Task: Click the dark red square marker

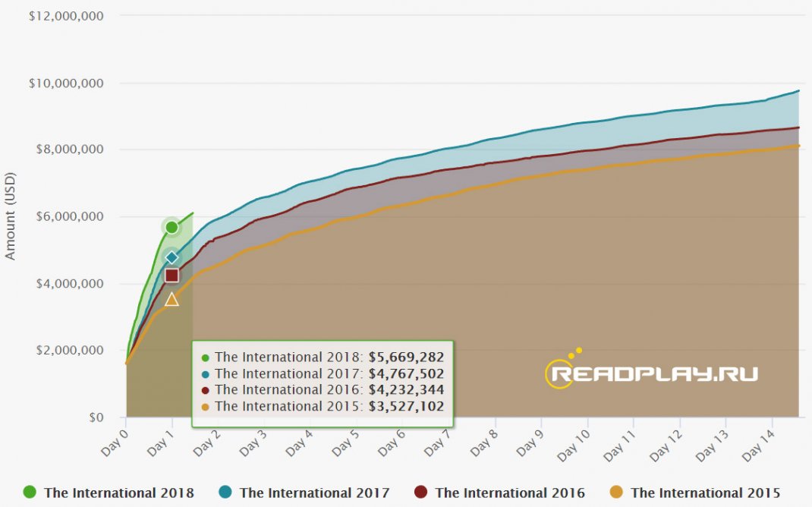Action: 172,276
